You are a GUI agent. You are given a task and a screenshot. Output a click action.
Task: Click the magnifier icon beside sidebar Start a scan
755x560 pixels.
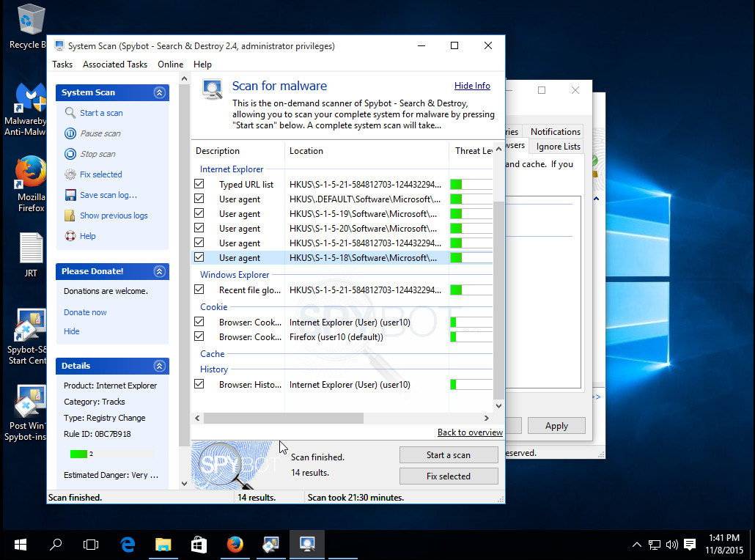tap(70, 113)
